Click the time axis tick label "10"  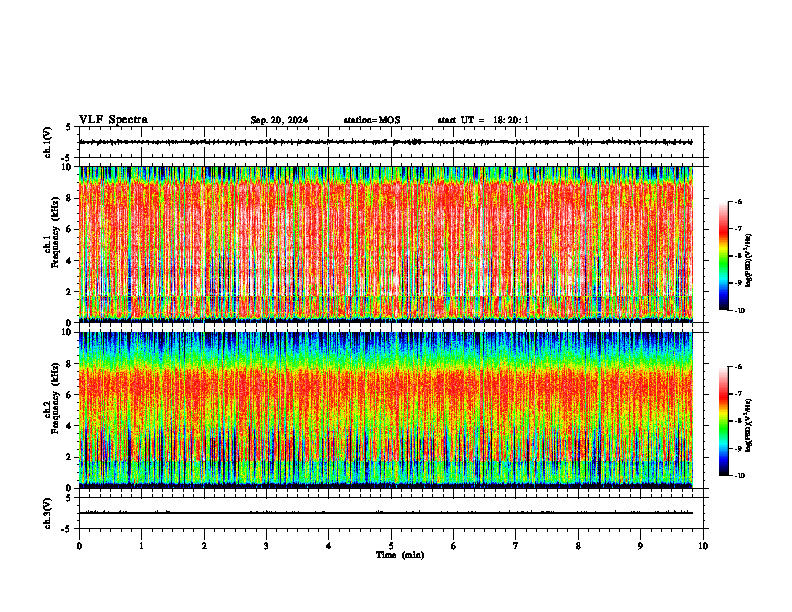pos(703,546)
